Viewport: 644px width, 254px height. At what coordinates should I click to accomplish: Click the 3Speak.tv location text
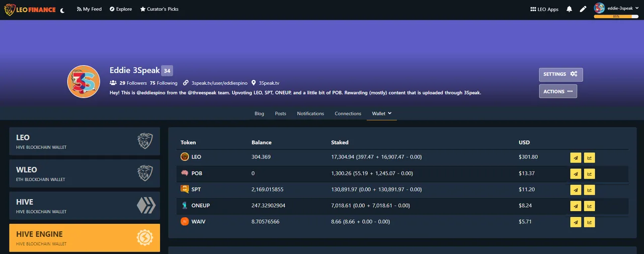[x=269, y=83]
